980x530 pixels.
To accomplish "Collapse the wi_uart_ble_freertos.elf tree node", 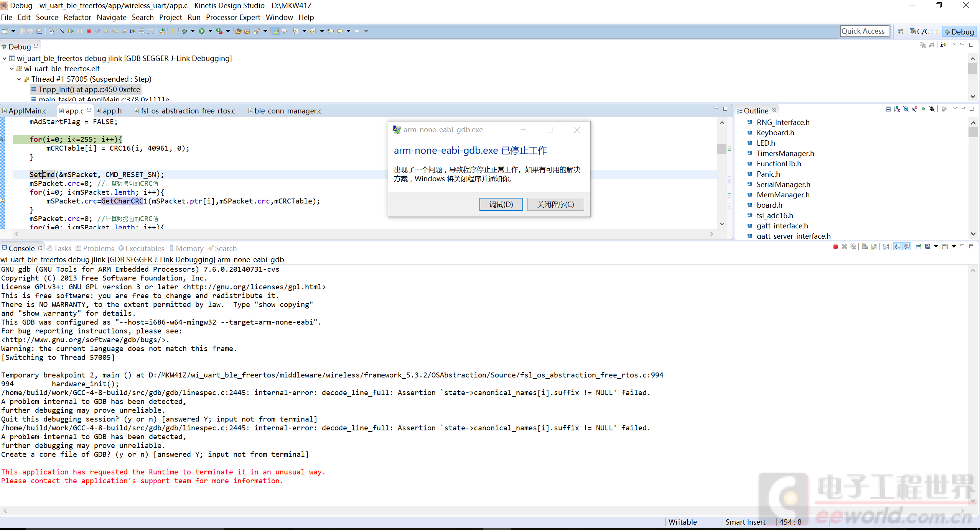I will [x=12, y=69].
